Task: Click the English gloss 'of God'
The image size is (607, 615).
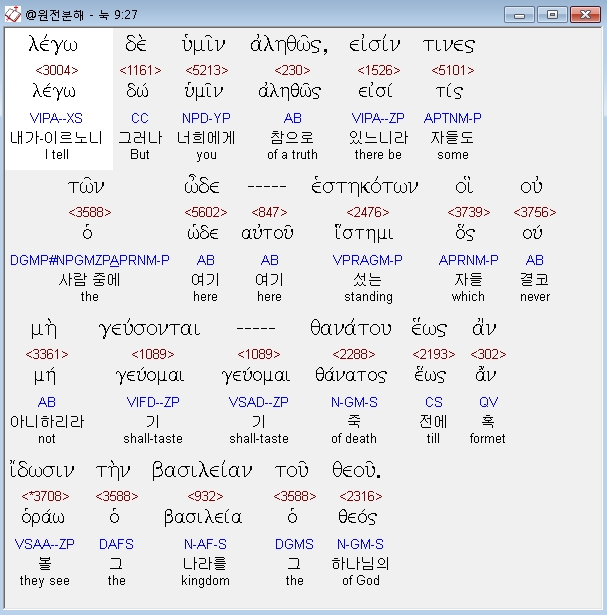Action: (361, 580)
